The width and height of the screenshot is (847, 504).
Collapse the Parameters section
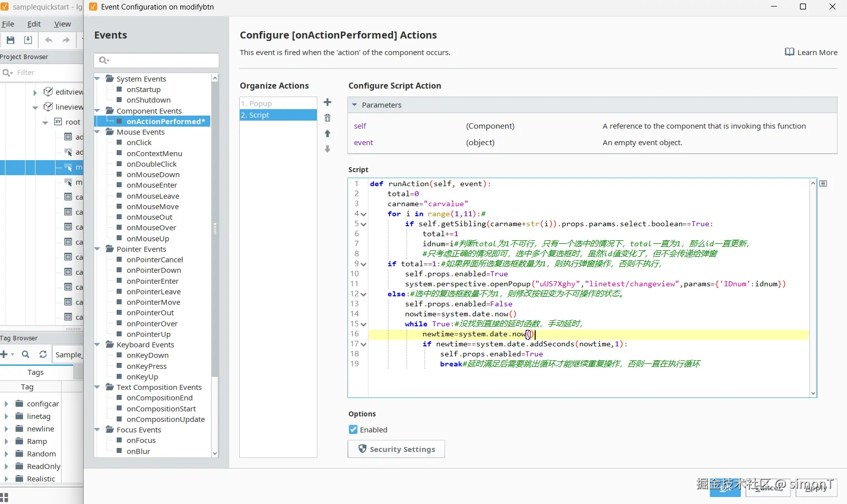354,105
